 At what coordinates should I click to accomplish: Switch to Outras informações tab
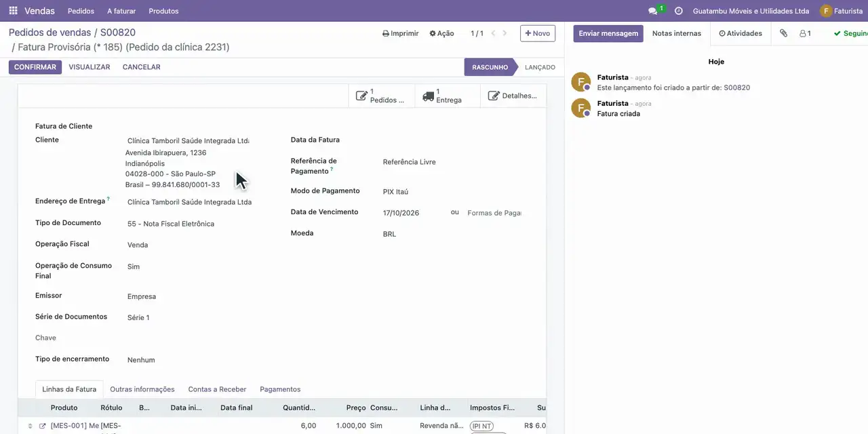click(142, 389)
